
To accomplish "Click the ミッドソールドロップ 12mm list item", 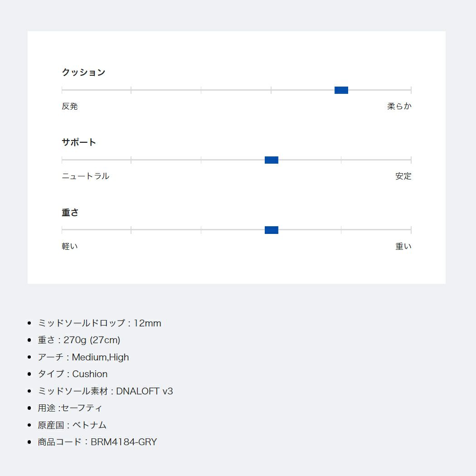I will coord(99,323).
